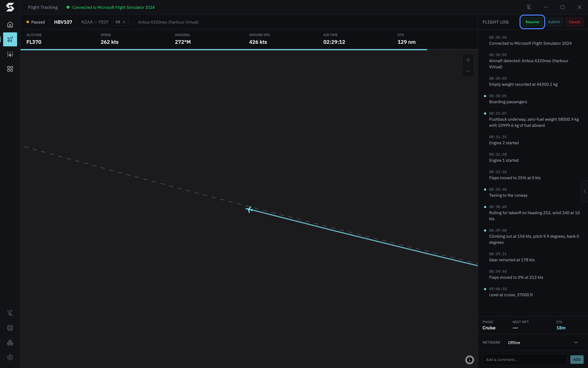
Task: Open the Network dropdown showing Offline
Action: pyautogui.click(x=543, y=342)
